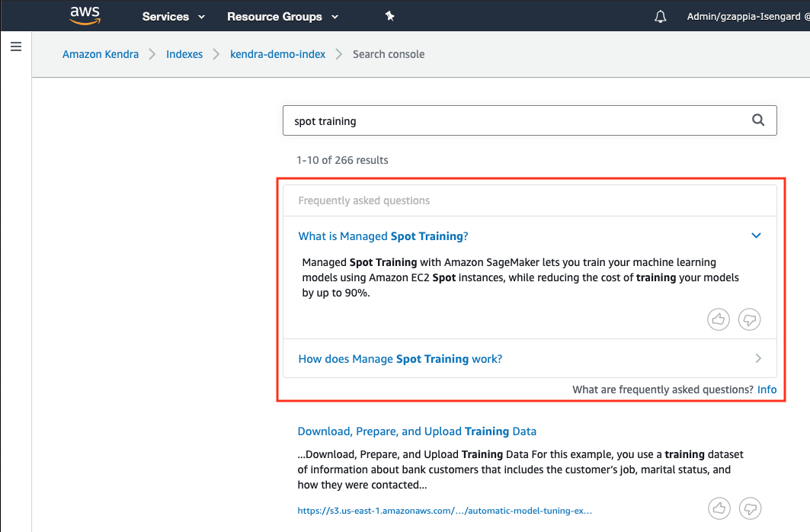The width and height of the screenshot is (810, 532).
Task: Give thumbs down to Managed Spot Training answer
Action: [x=750, y=319]
